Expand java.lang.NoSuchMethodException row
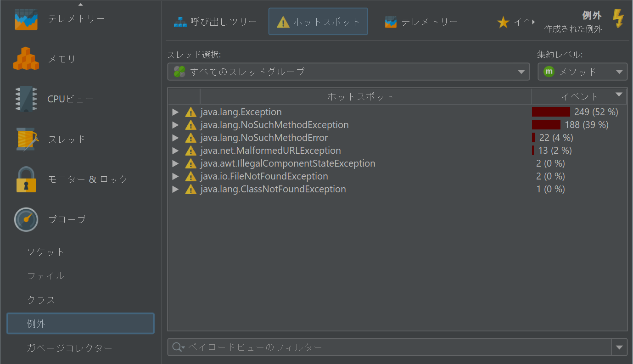 [175, 125]
